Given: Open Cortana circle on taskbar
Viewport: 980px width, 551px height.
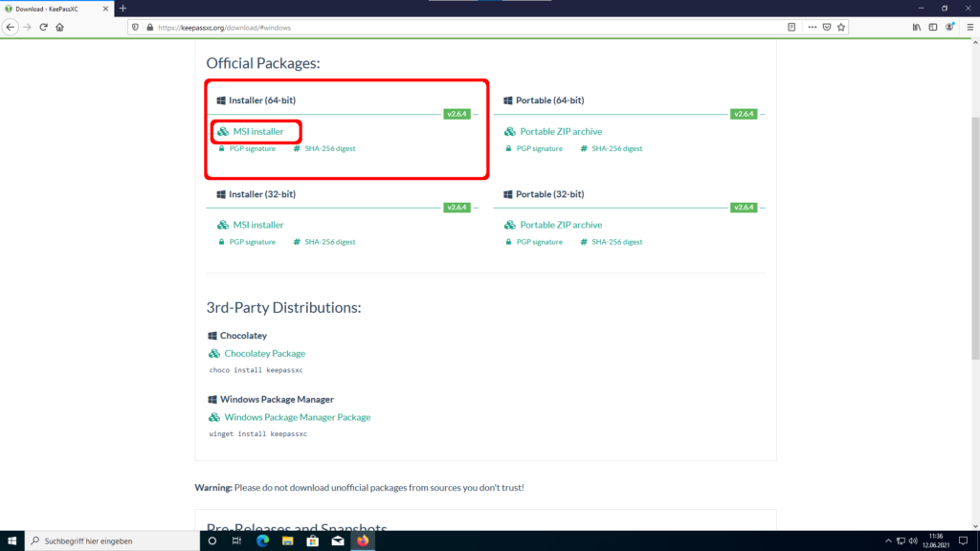Looking at the screenshot, I should click(212, 541).
